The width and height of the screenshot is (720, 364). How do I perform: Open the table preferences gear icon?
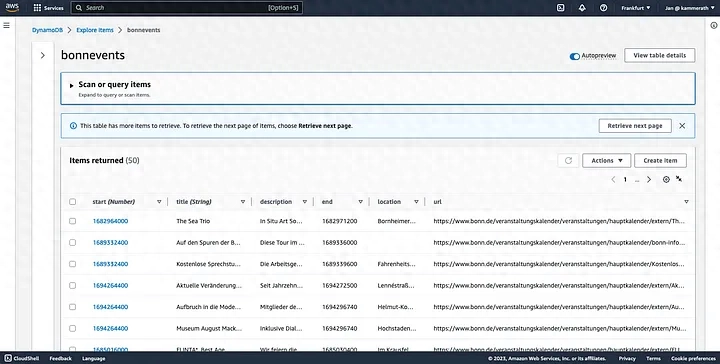[666, 179]
